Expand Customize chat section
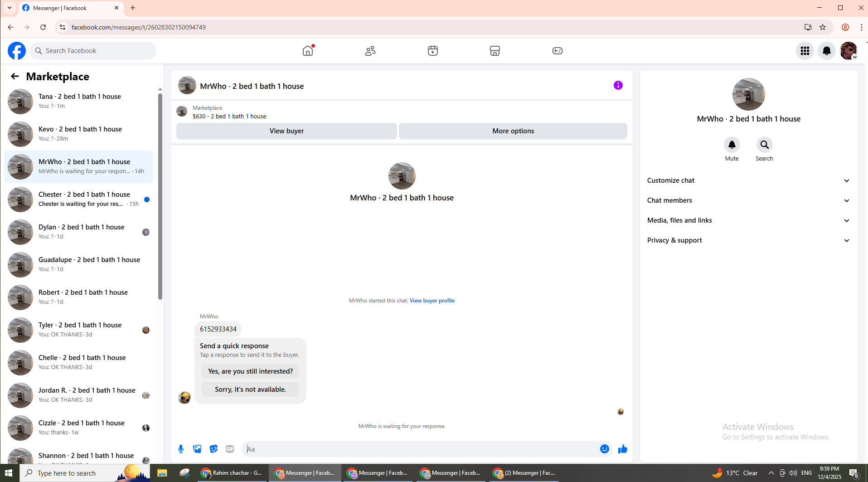 coord(748,180)
